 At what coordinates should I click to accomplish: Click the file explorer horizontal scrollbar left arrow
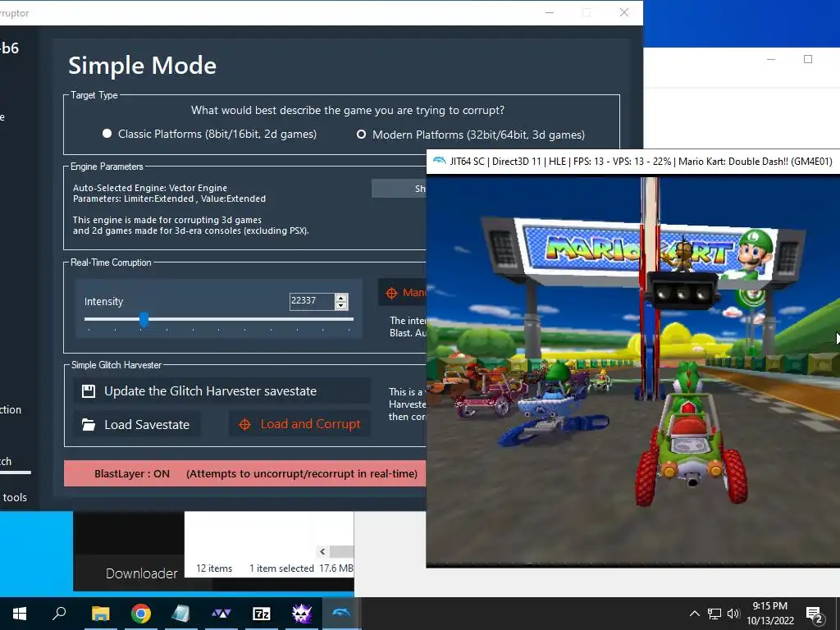tap(322, 551)
